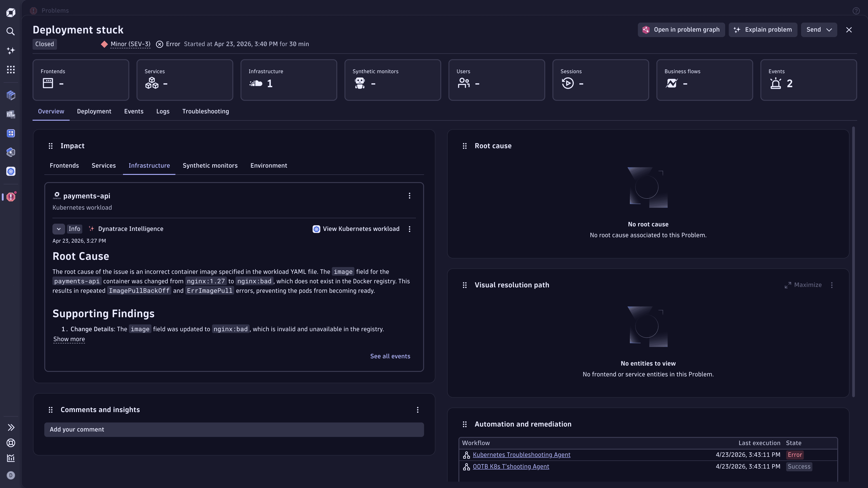Open the support lifebuoy icon in sidebar
868x488 pixels.
pos(11,443)
